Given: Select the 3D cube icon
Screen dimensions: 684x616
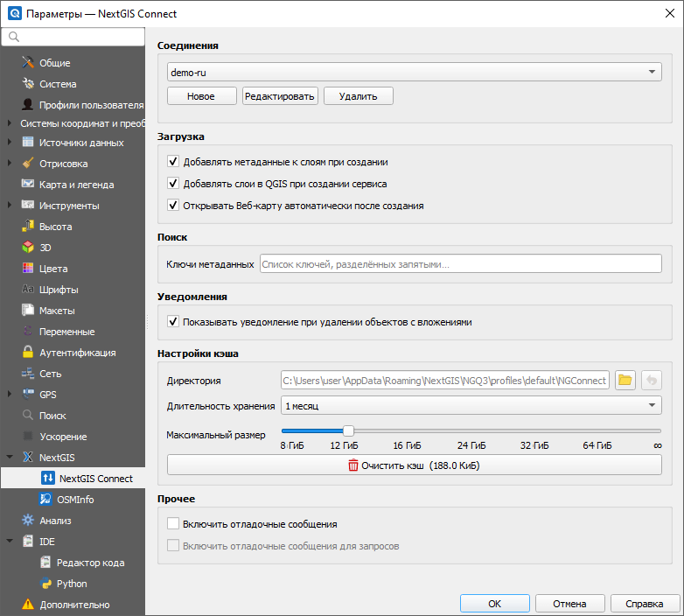Looking at the screenshot, I should [28, 248].
